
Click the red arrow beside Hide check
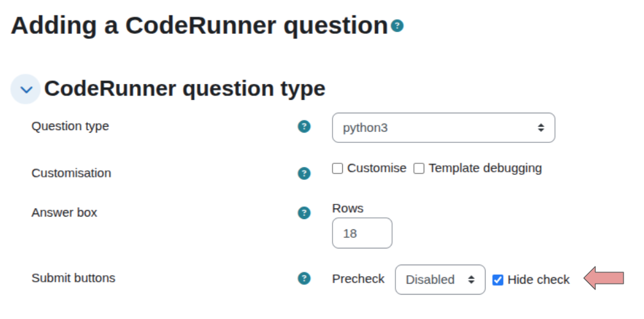click(604, 278)
